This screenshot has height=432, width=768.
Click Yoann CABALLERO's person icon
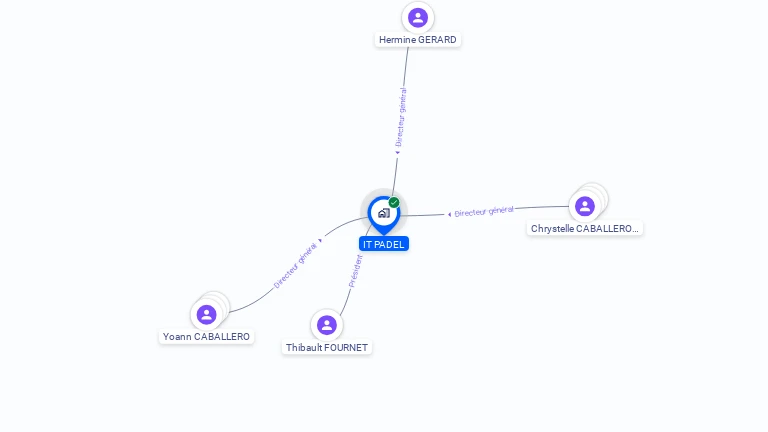[x=206, y=314]
